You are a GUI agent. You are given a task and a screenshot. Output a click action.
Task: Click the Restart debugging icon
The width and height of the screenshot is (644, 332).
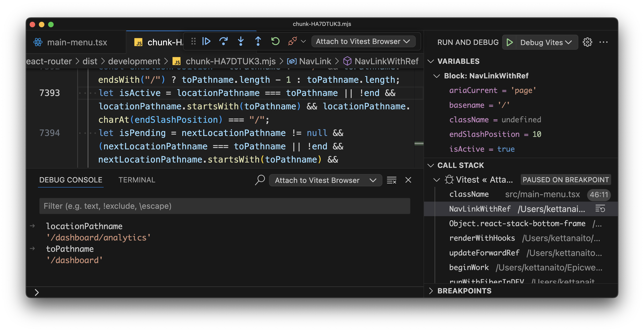(275, 41)
